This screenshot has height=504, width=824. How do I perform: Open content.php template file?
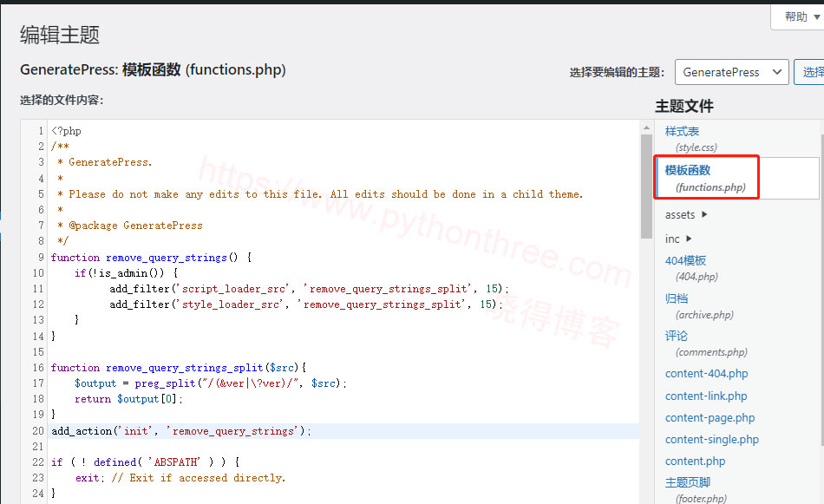(696, 461)
